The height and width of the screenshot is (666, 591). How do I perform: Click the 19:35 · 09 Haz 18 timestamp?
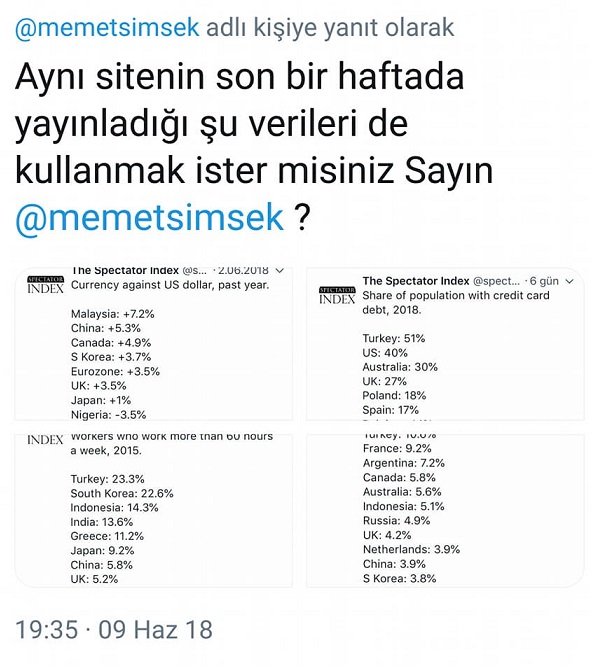(x=114, y=629)
